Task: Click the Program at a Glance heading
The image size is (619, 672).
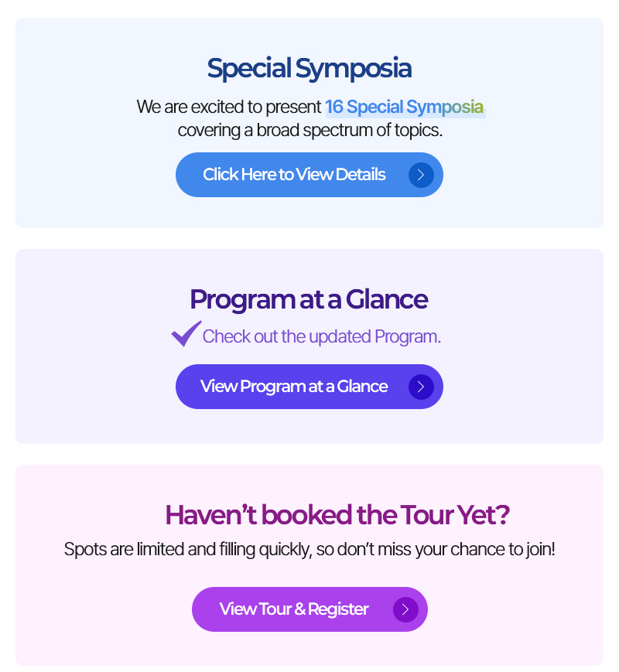Action: 309,299
